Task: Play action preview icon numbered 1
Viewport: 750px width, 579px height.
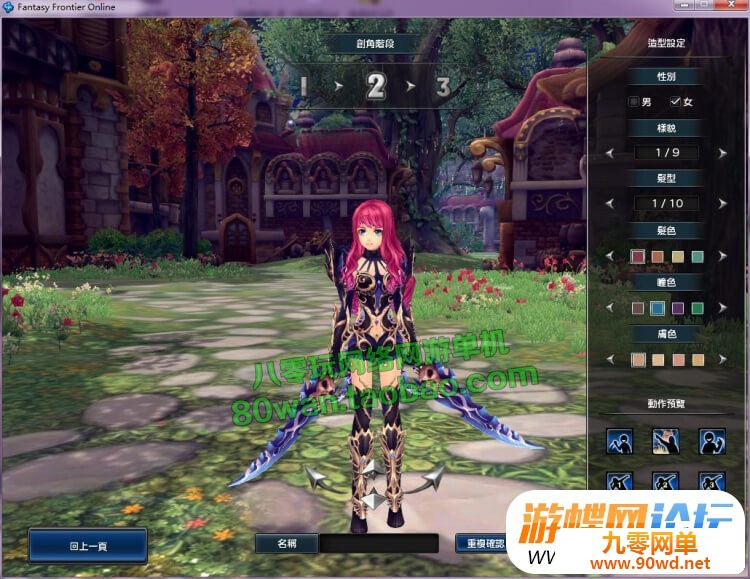Action: pyautogui.click(x=619, y=481)
